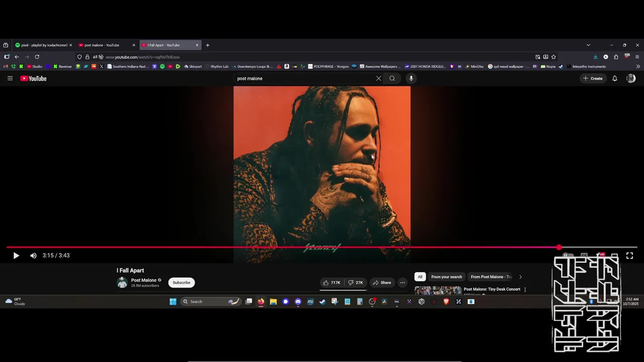644x362 pixels.
Task: Open the browser application hamburger menu
Action: pos(637,57)
